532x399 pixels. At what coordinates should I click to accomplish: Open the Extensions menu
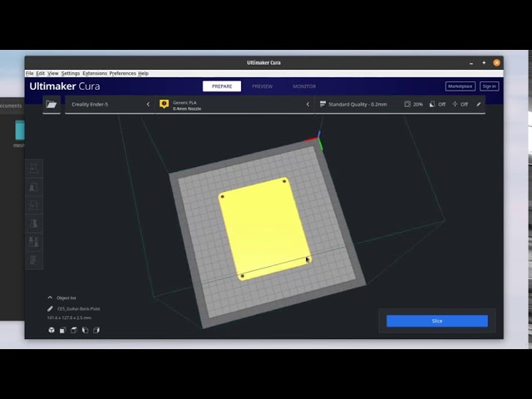point(95,73)
